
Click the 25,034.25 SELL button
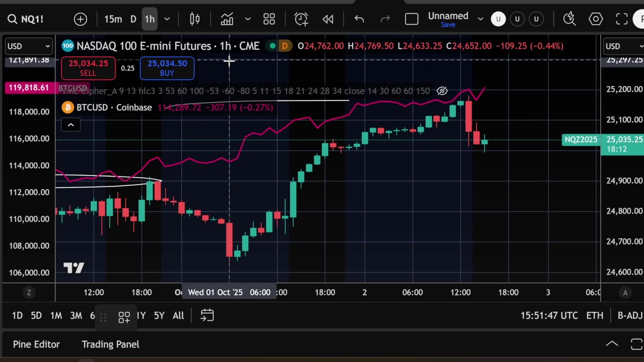(88, 68)
